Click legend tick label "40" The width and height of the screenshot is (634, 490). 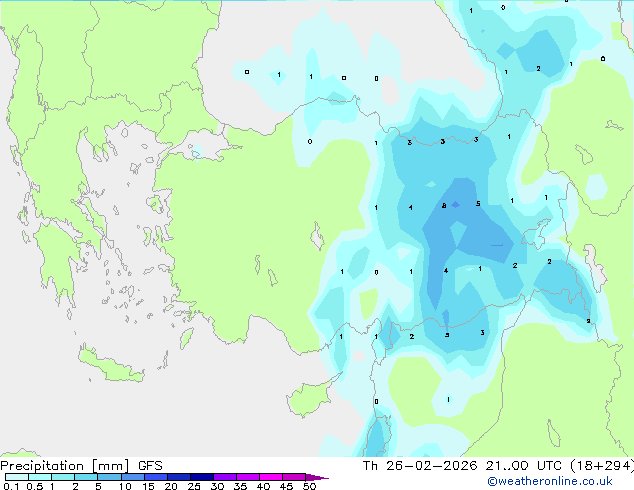pyautogui.click(x=263, y=486)
